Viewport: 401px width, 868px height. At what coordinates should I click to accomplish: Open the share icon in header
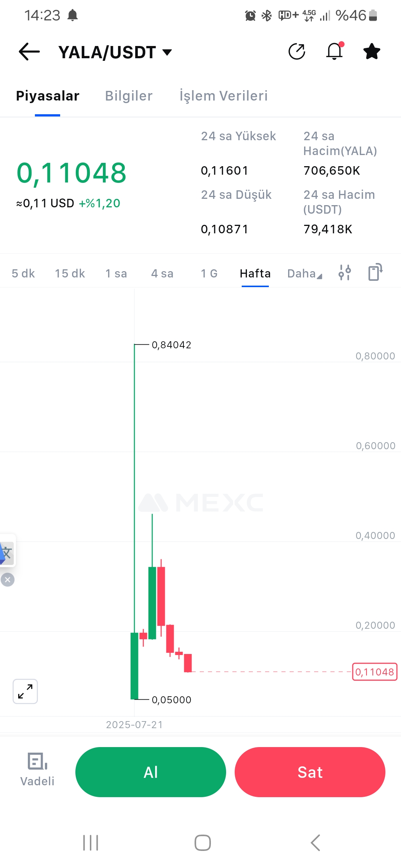point(297,52)
